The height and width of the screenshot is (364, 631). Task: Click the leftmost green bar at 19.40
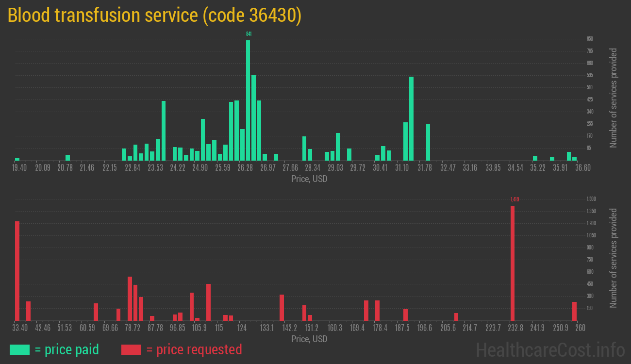coord(17,159)
